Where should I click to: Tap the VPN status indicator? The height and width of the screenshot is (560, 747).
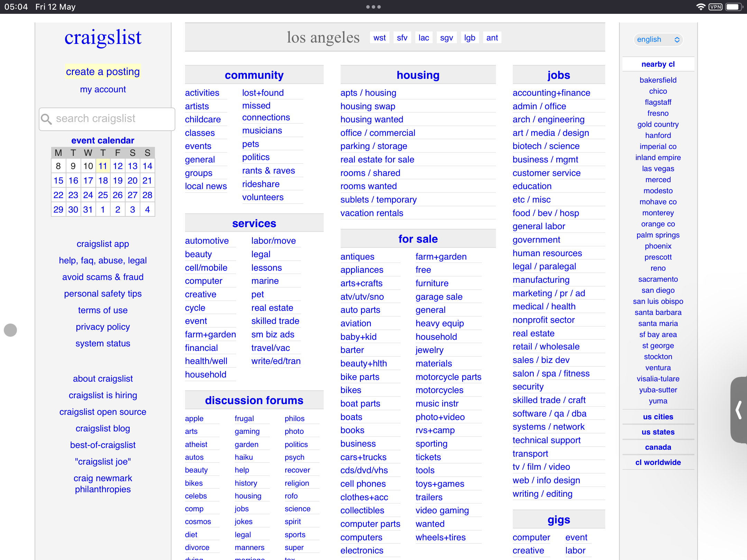[x=716, y=7]
